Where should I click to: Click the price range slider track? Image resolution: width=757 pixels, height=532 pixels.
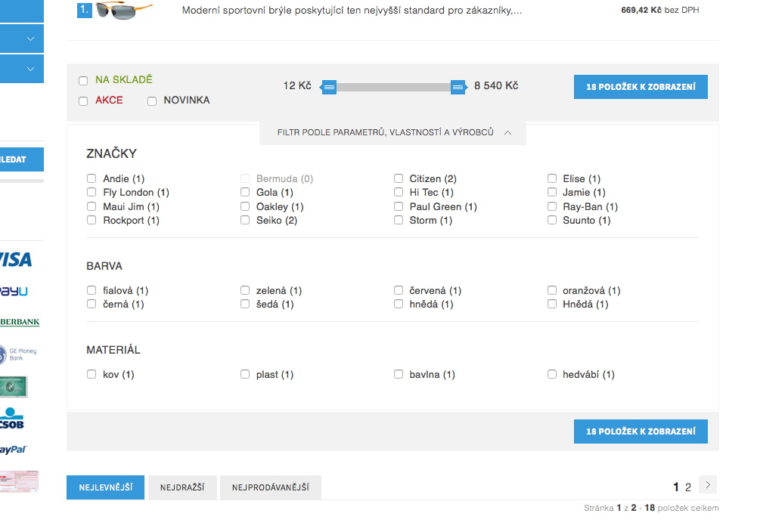coord(393,88)
